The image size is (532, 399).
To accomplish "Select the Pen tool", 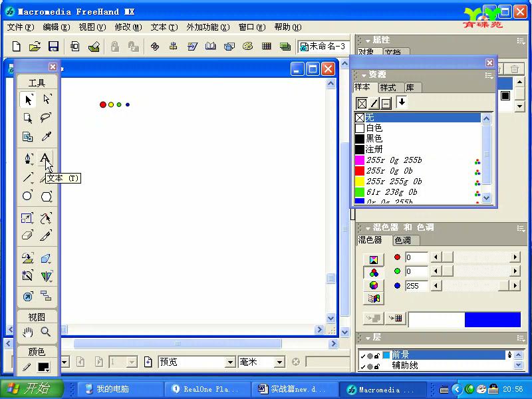I will (x=28, y=158).
